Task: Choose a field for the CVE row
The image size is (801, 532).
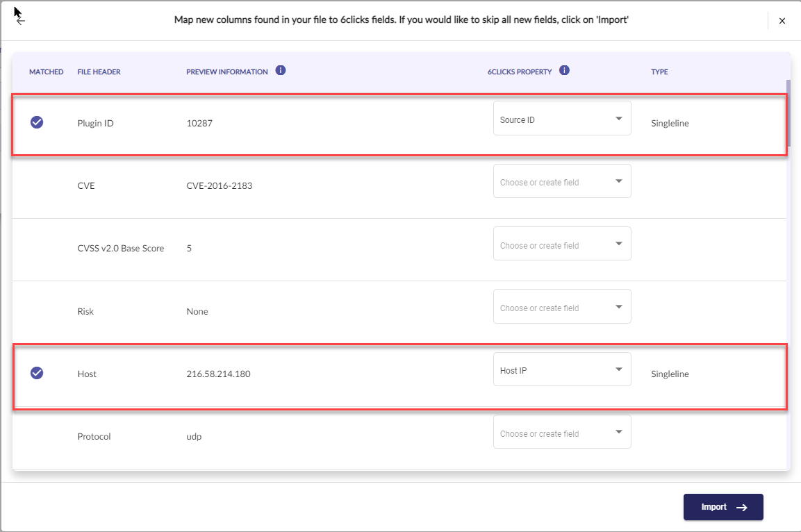Action: [x=562, y=181]
